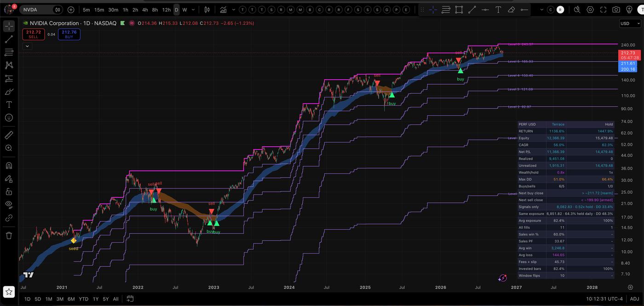Toggle stay in drawing mode pencil-lock

[x=9, y=179]
